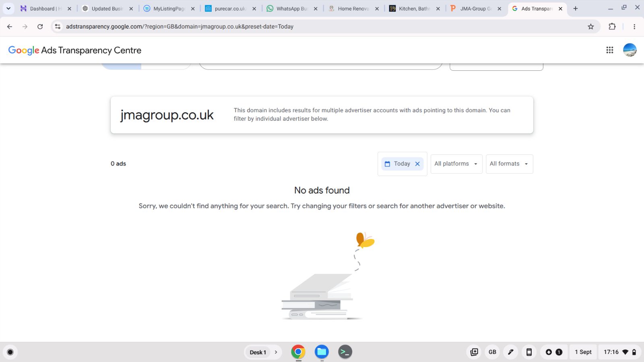
Task: Open the tab search chevron menu
Action: point(8,8)
